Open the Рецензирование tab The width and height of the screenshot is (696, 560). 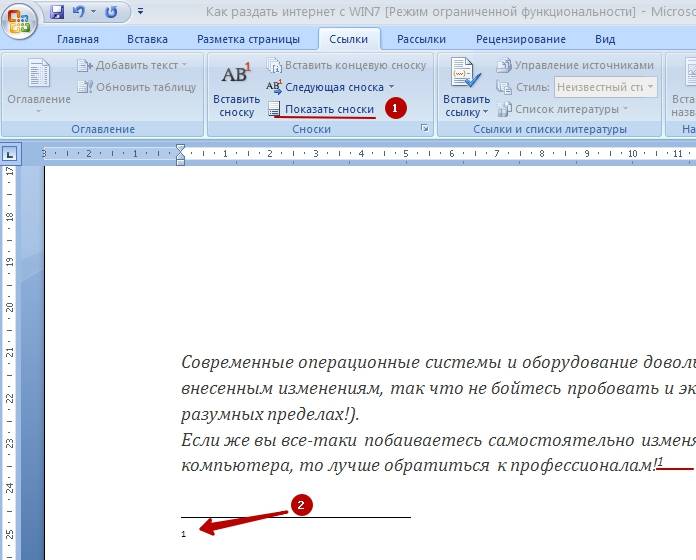click(521, 39)
